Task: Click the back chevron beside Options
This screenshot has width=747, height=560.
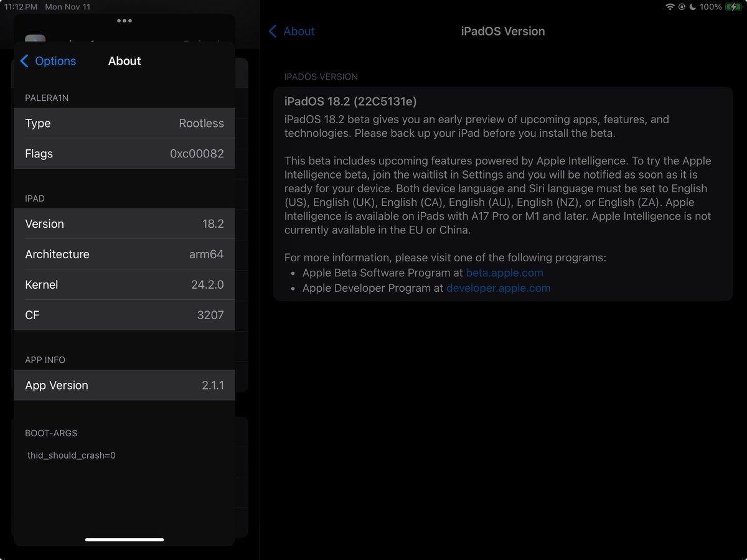Action: (x=24, y=61)
